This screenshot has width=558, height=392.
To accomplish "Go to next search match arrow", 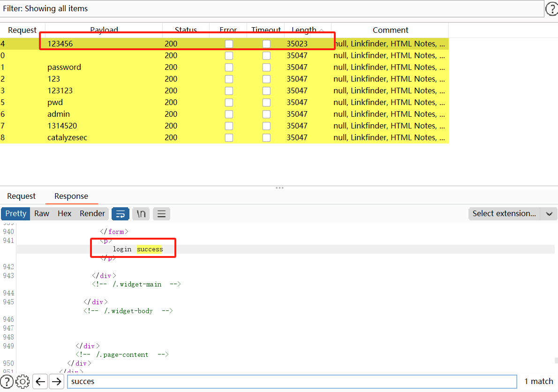I will [56, 382].
